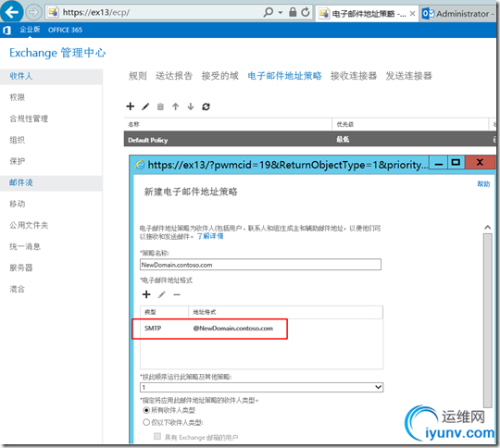Image resolution: width=500 pixels, height=448 pixels.
Task: Click the add new policy plus icon
Action: (131, 106)
